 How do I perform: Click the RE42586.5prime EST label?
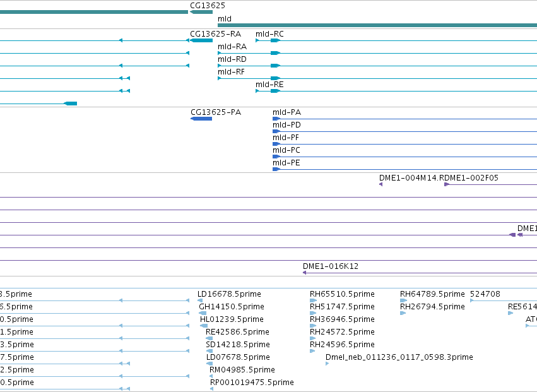237,332
